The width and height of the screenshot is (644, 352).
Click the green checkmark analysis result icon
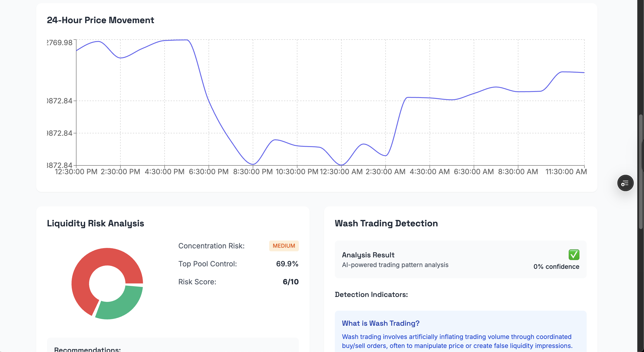tap(574, 255)
